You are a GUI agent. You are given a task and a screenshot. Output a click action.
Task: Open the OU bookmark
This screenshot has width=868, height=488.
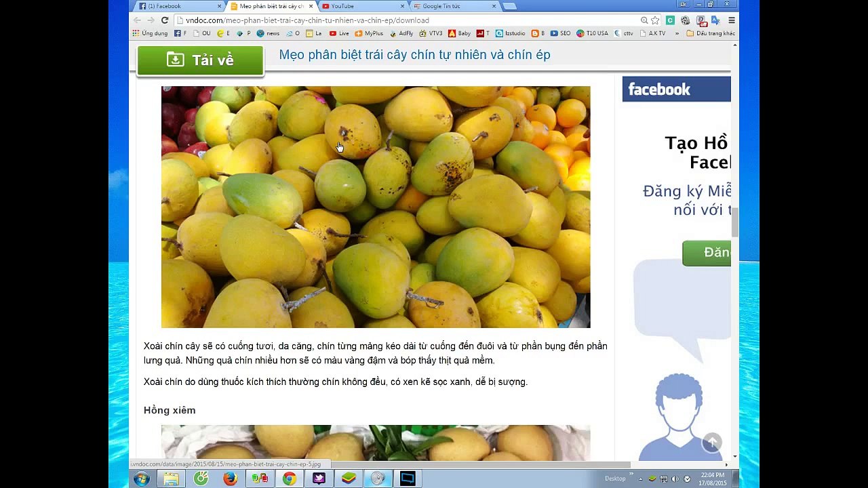tap(202, 33)
